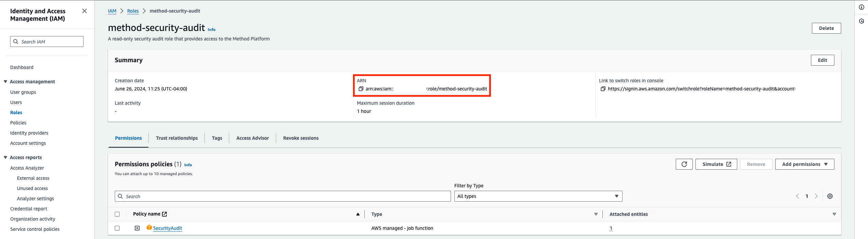Screen dimensions: 868x239
Task: Toggle the select-all policies checkbox
Action: click(117, 214)
